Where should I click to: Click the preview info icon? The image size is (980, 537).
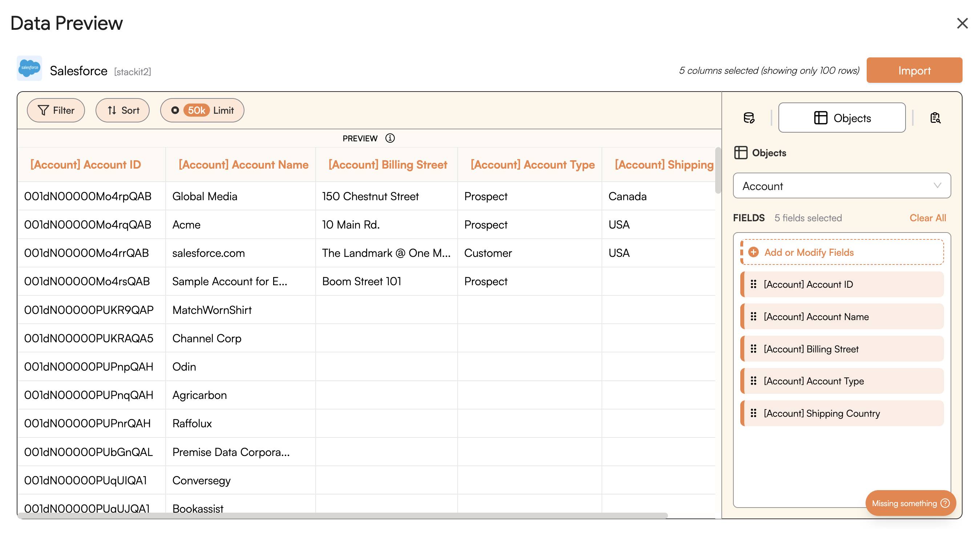coord(390,138)
